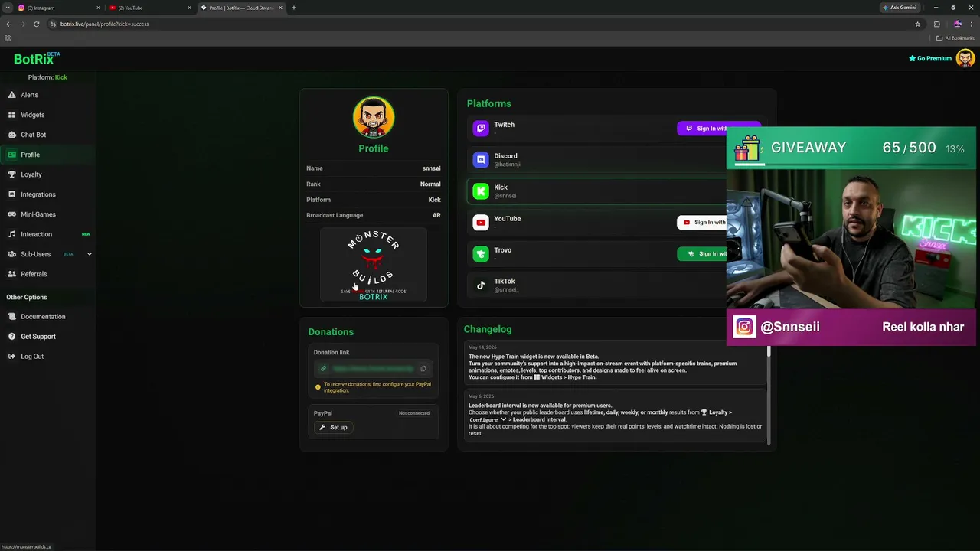Image resolution: width=980 pixels, height=551 pixels.
Task: Open the All Bookmarks folder
Action: 955,38
